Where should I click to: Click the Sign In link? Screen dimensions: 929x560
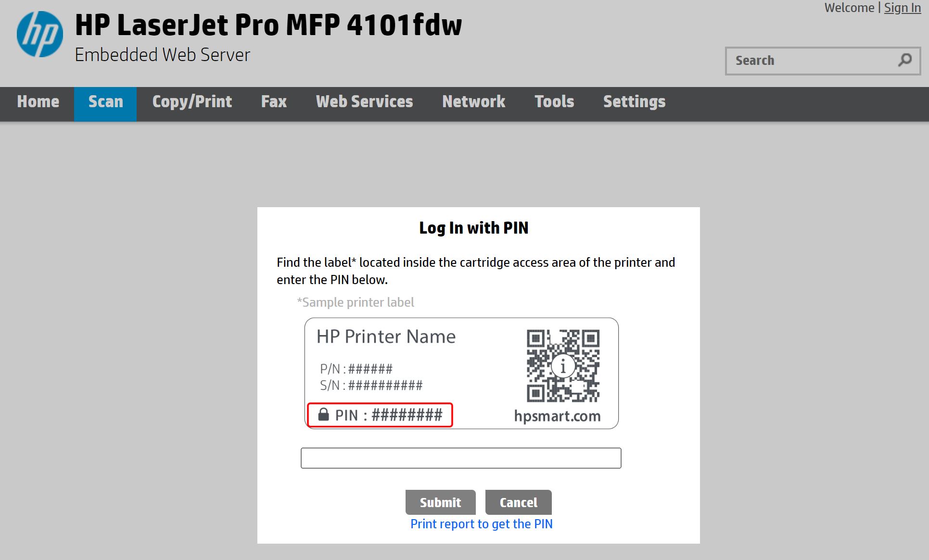pos(902,7)
